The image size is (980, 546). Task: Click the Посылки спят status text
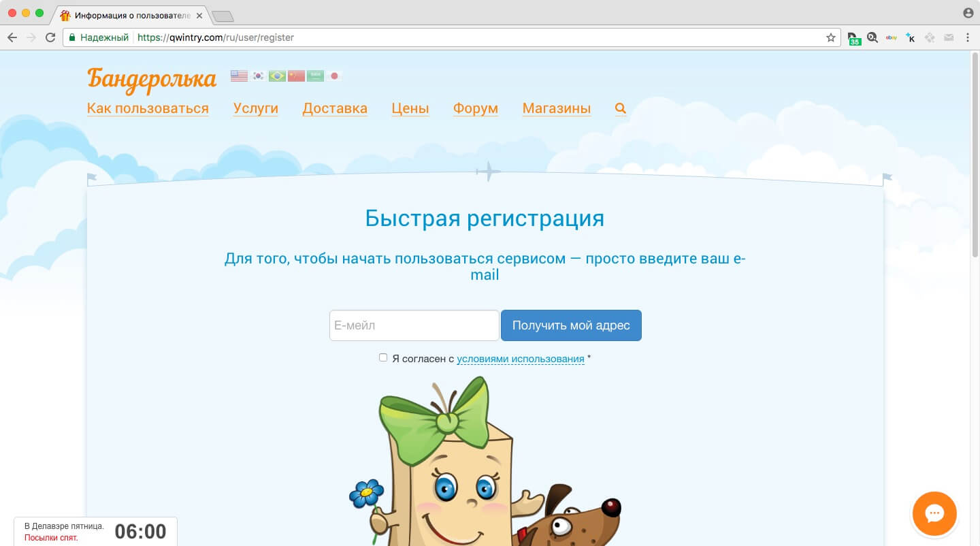tap(51, 538)
